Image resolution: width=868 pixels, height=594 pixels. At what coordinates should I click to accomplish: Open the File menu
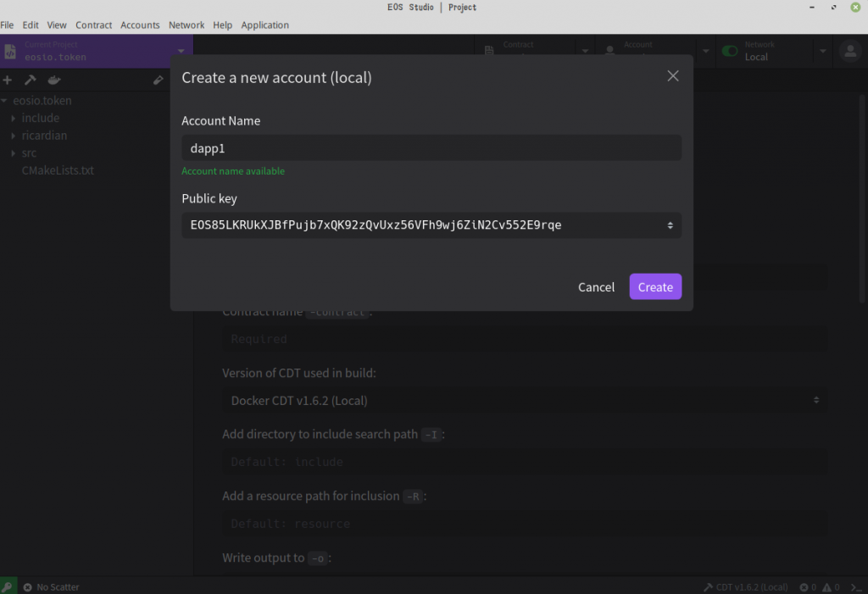[x=7, y=25]
